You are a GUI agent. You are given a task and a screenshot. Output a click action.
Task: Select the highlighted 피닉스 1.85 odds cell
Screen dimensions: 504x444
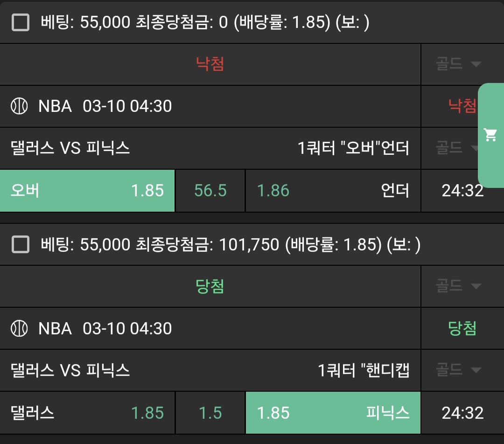(333, 413)
